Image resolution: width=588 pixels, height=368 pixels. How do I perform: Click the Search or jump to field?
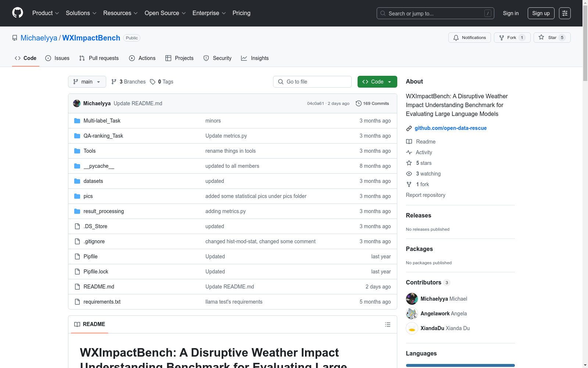435,13
